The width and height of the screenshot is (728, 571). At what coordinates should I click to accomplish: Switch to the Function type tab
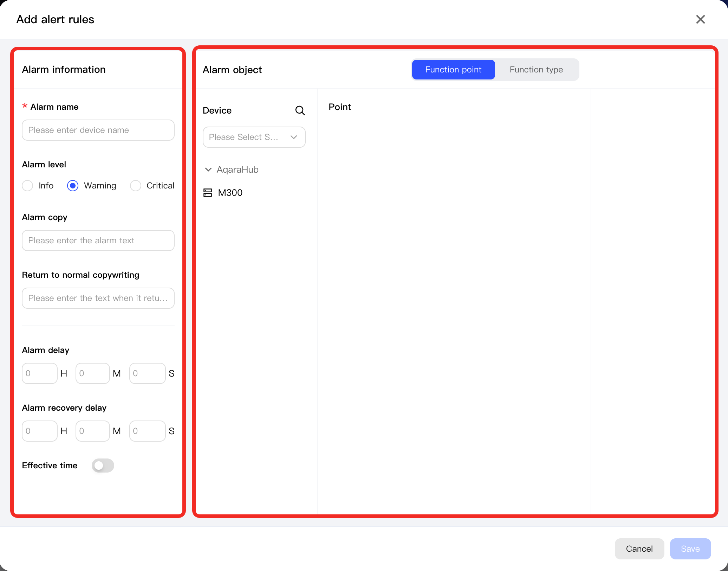[x=536, y=70]
